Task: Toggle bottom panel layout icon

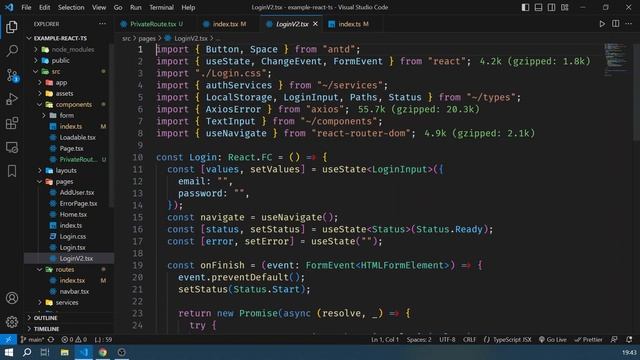Action: click(x=538, y=7)
